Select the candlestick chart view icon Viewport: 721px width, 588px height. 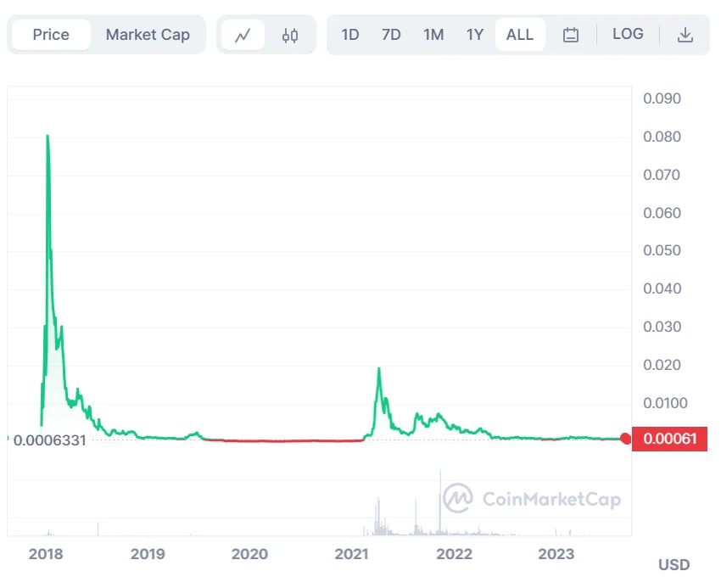290,35
